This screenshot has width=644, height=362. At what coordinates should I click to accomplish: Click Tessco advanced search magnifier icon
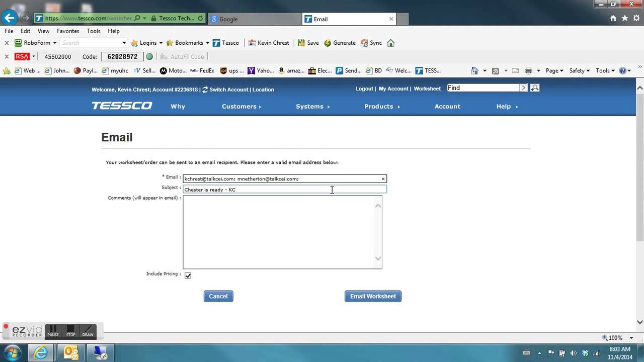click(x=535, y=88)
